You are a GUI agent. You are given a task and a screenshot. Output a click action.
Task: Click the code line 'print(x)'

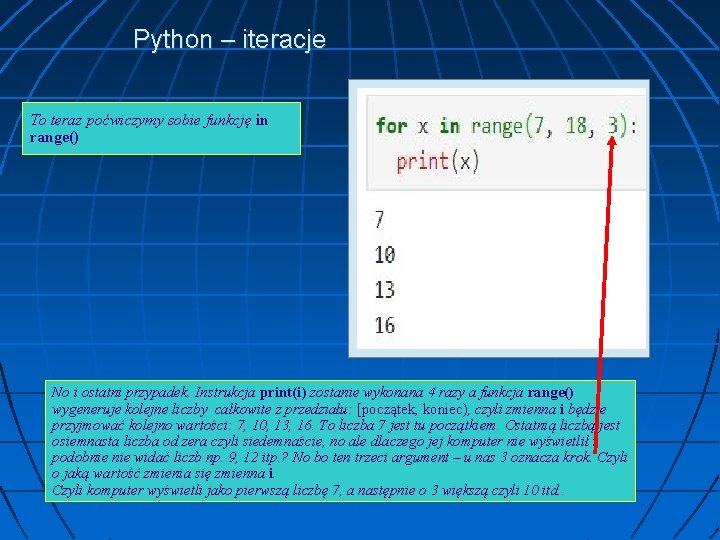coord(438,162)
